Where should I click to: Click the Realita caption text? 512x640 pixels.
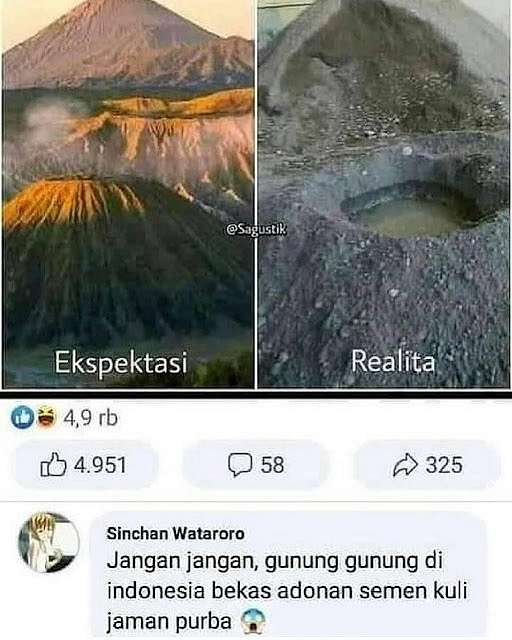point(393,362)
